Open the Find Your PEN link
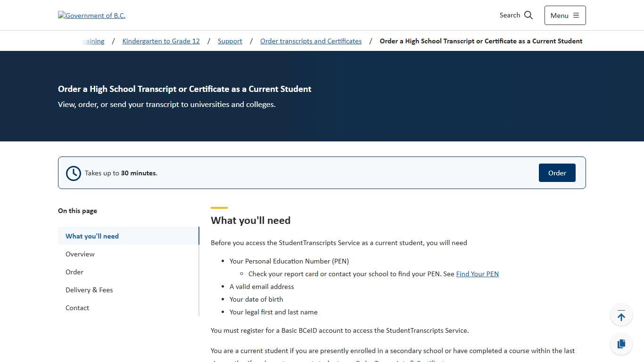644x362 pixels. [477, 273]
